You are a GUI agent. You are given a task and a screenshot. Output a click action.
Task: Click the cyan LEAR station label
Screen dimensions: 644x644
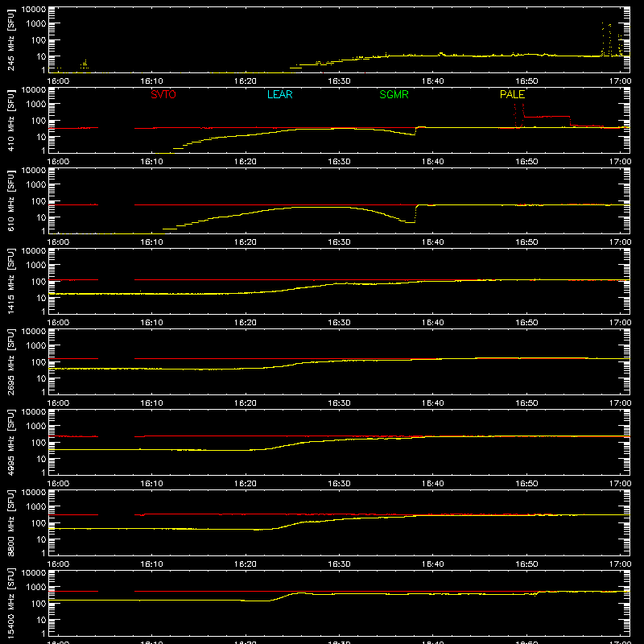tap(279, 94)
